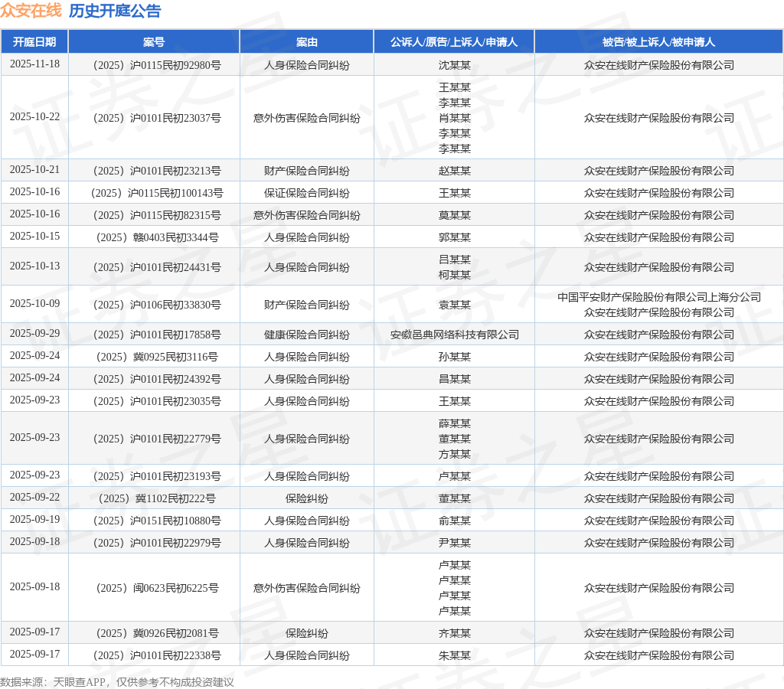Screen dimensions: 784x689
Task: Select the 案号 column header
Action: [x=154, y=42]
